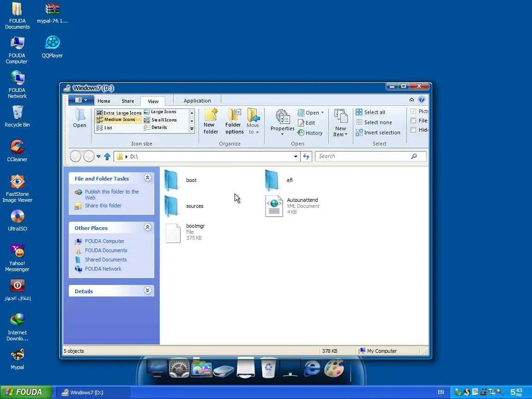Choose Small Icons view option
Viewport: 532px width, 399px height.
(x=160, y=120)
